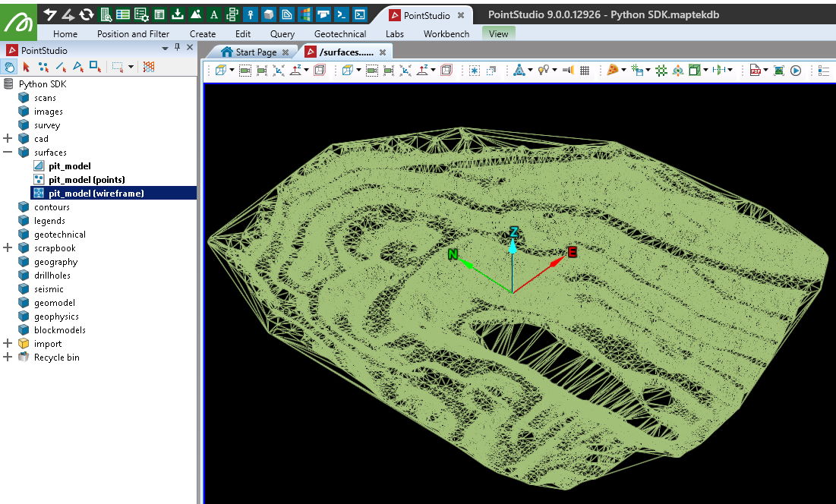Click the screenshot image icon in view toolbar
Screen dimensions: 836x504
(x=779, y=71)
